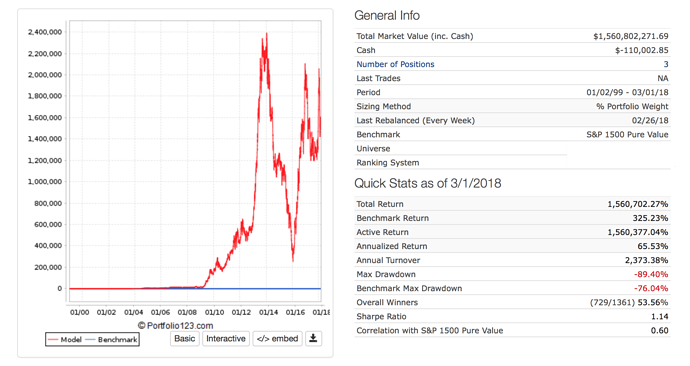Click the Total Market Value amount
Viewport: 690px width, 366px height.
pos(631,36)
